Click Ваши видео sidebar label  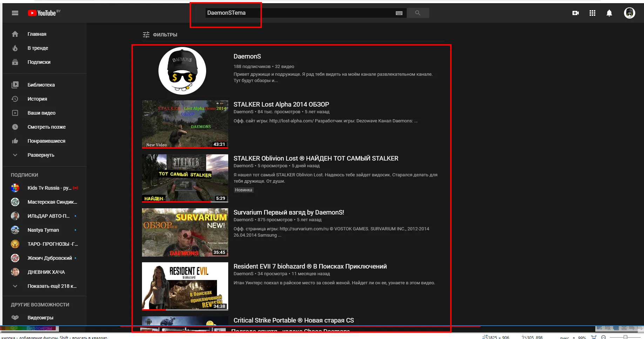tap(41, 113)
